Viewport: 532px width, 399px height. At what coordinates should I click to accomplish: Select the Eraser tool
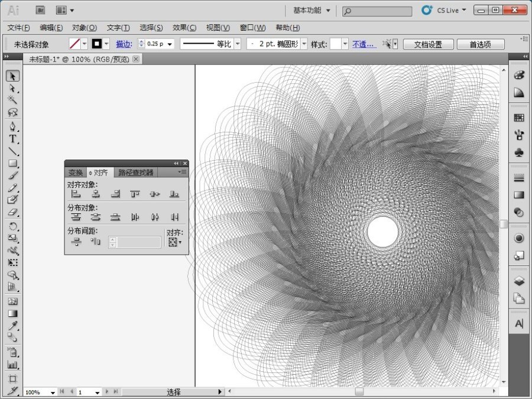click(12, 212)
